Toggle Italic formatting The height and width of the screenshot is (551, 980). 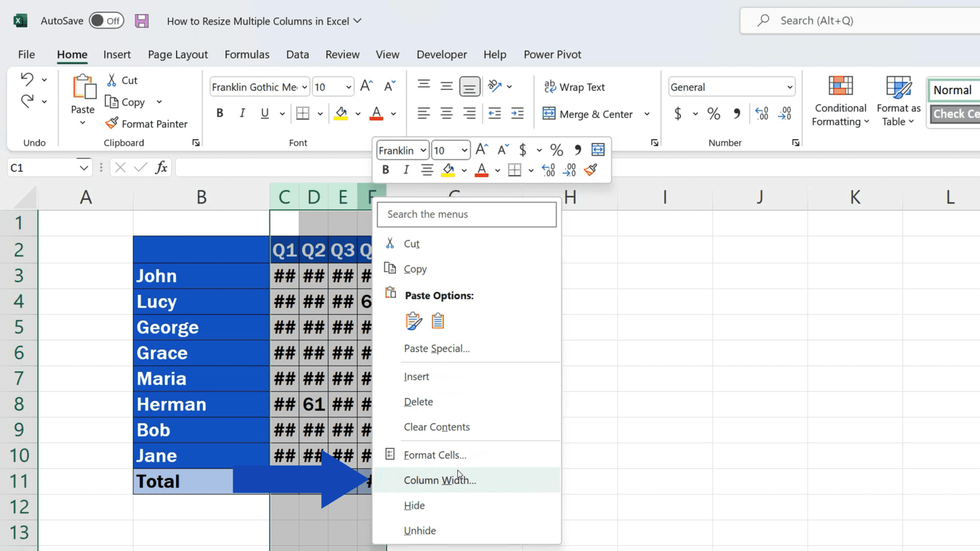(242, 113)
